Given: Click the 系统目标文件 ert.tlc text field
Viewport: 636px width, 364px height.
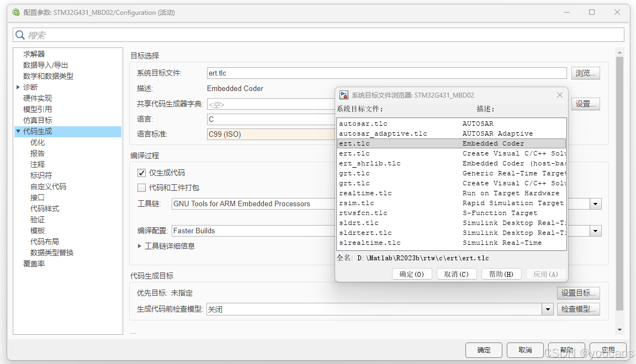Looking at the screenshot, I should (386, 73).
